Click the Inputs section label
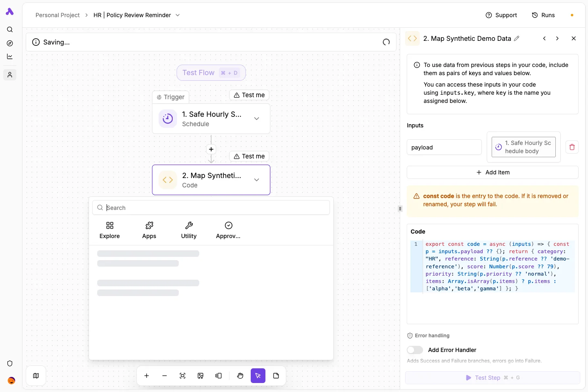588x392 pixels. click(415, 125)
